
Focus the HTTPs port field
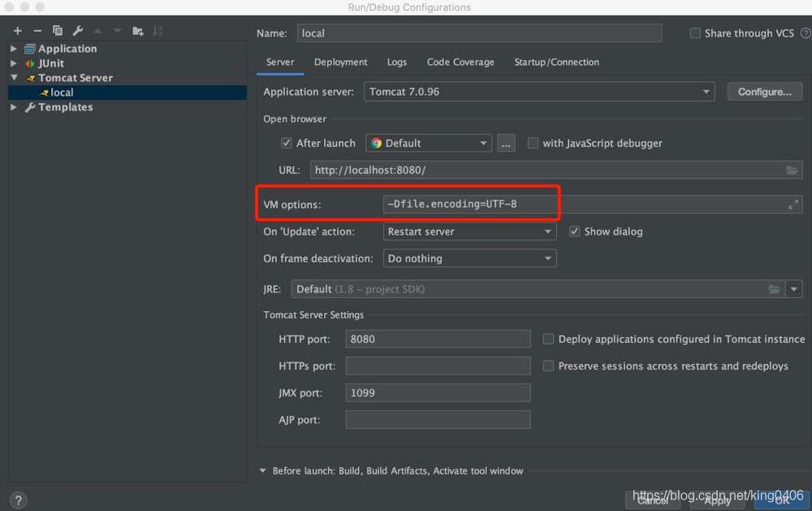click(x=438, y=366)
